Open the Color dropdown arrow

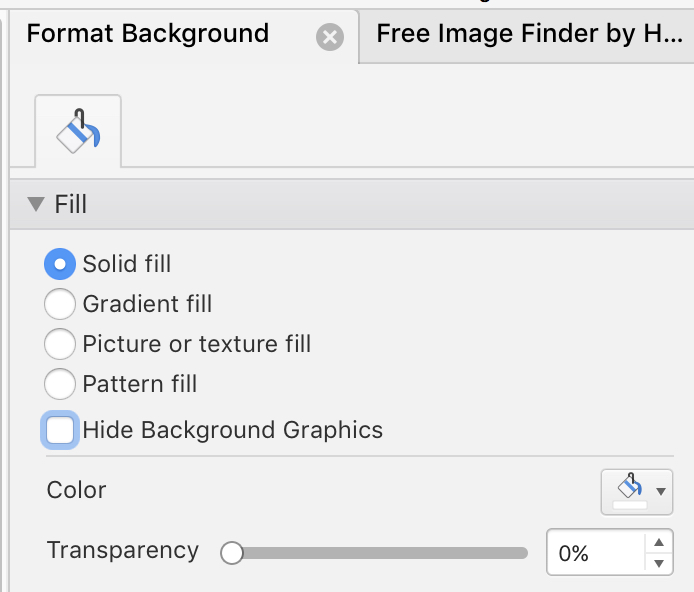point(661,492)
